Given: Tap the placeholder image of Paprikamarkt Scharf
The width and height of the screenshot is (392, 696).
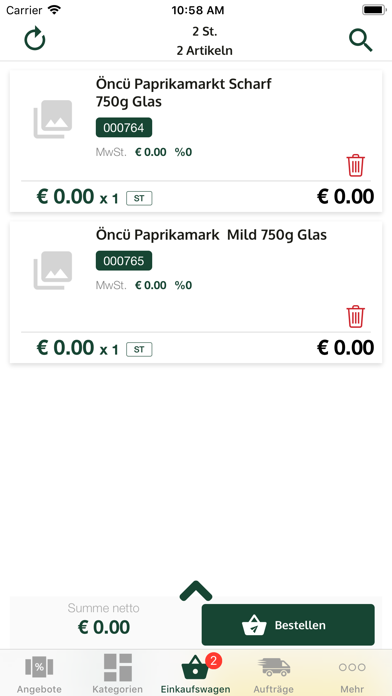Looking at the screenshot, I should pos(53,119).
